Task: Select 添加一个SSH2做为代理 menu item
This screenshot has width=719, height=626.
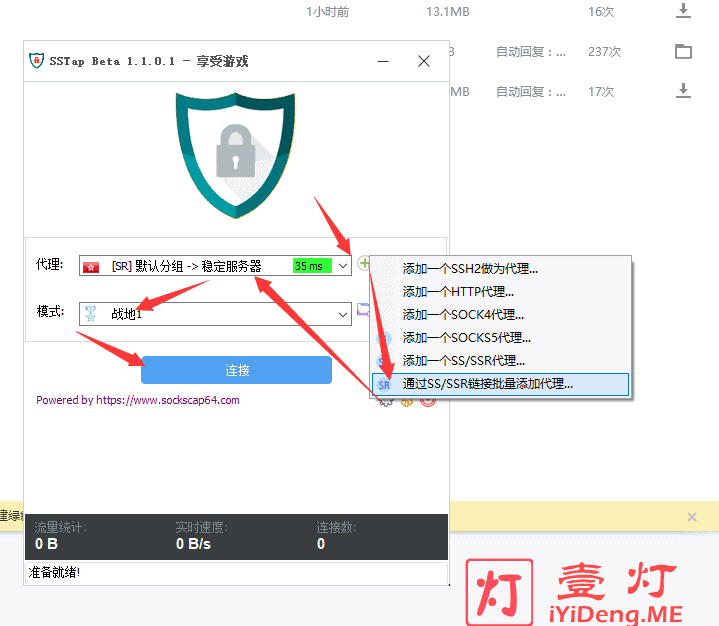Action: pos(500,269)
